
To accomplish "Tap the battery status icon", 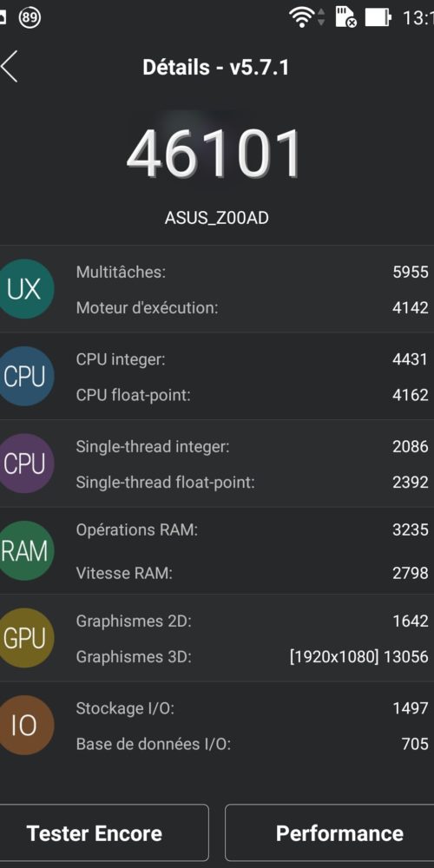I will tap(378, 17).
